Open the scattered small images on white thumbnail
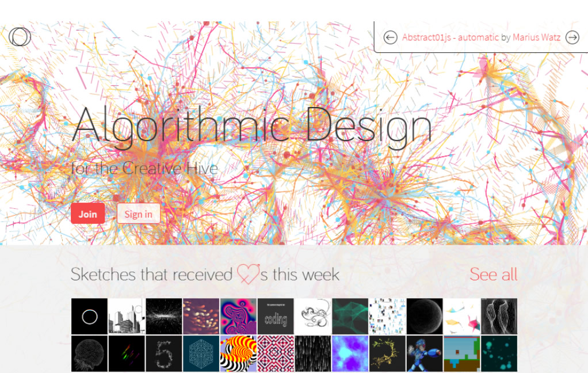 click(387, 317)
